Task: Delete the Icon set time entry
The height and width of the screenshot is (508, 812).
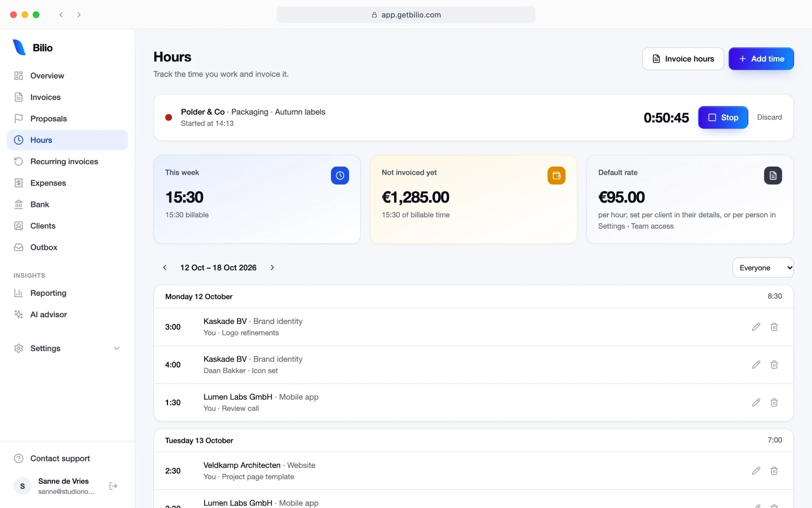Action: 774,365
